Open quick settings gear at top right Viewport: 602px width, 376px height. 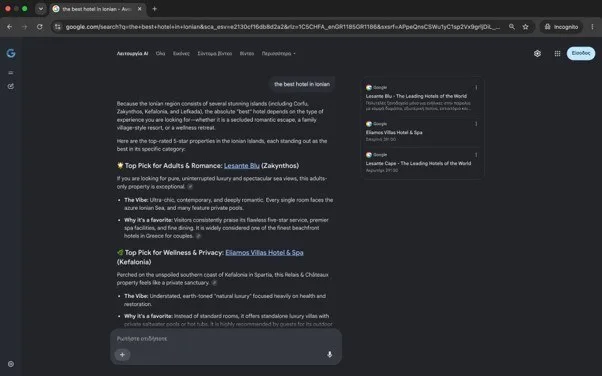click(538, 53)
